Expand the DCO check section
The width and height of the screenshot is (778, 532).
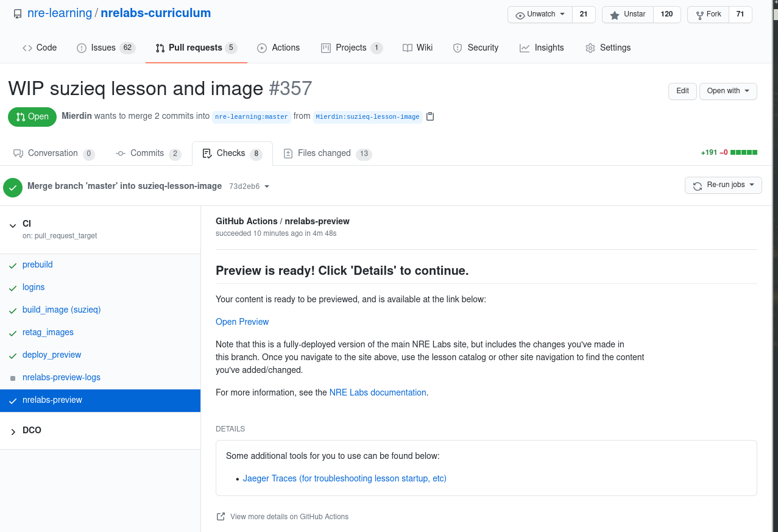(x=13, y=431)
